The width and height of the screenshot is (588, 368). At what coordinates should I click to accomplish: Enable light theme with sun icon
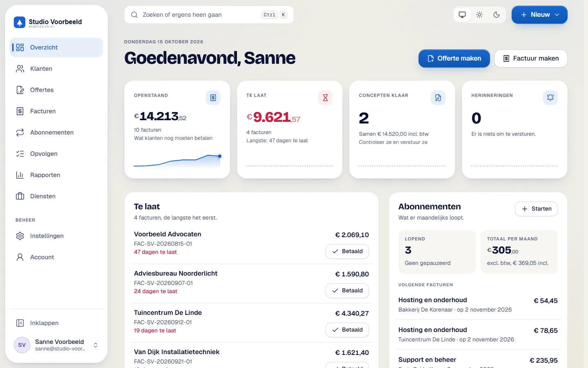[x=479, y=15]
